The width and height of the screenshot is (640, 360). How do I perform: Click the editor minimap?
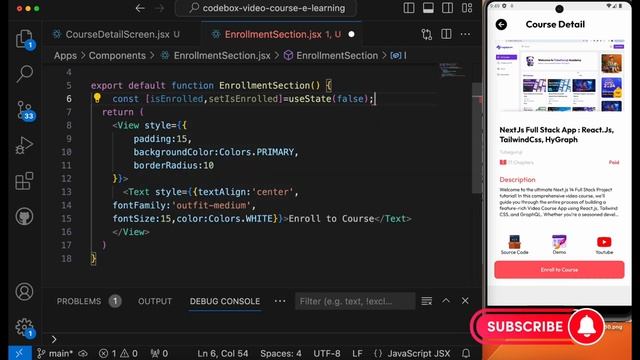click(x=451, y=71)
